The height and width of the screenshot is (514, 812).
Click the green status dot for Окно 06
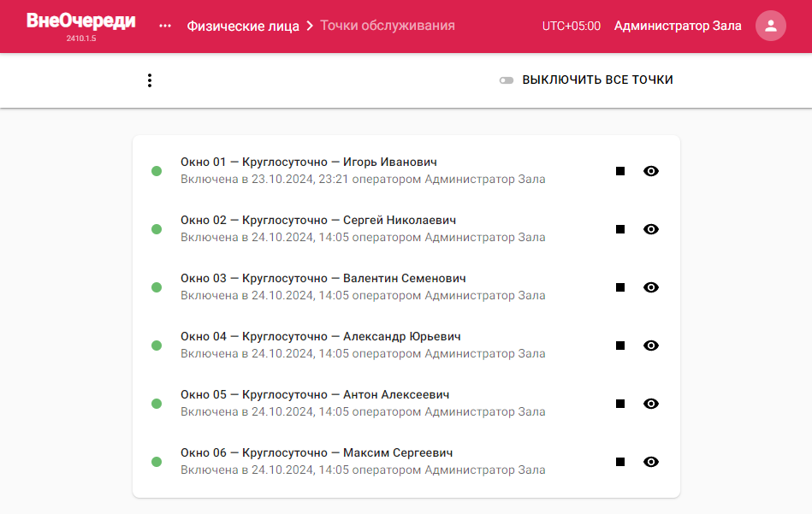pos(157,462)
